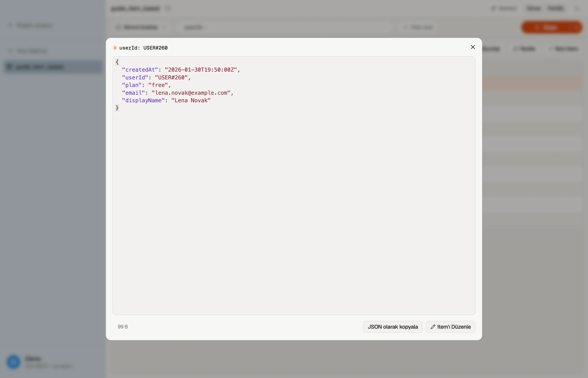Click the "displayName" key

click(143, 100)
